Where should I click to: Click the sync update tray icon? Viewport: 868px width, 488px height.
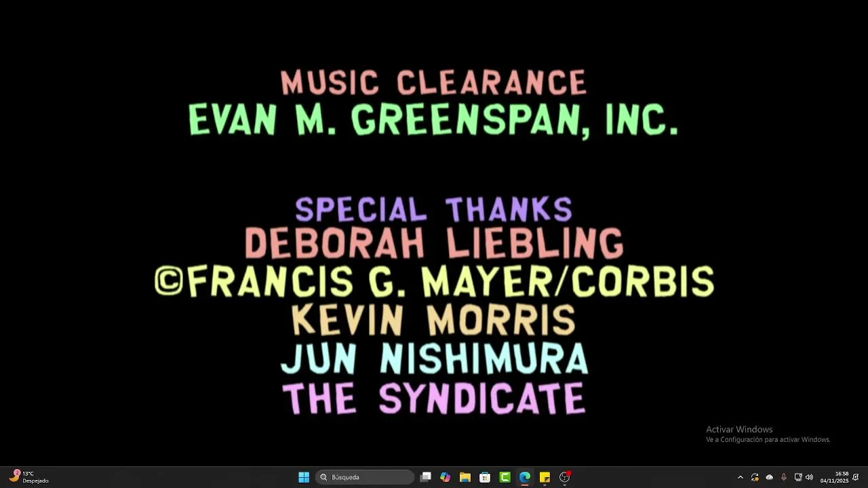[x=755, y=477]
